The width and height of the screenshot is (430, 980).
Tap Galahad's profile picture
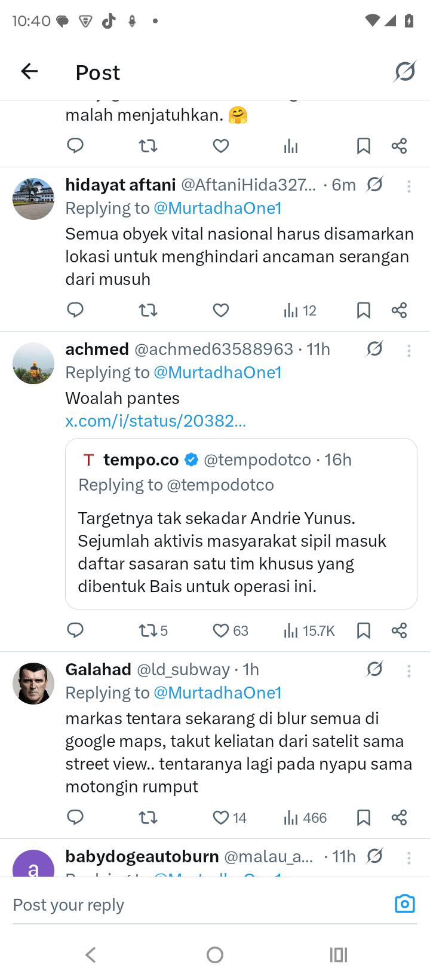click(33, 683)
